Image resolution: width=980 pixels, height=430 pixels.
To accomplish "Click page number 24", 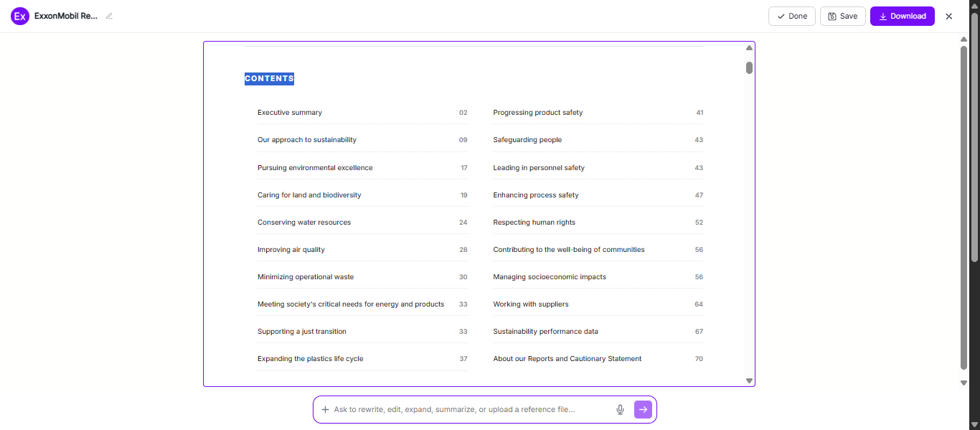I will point(463,223).
